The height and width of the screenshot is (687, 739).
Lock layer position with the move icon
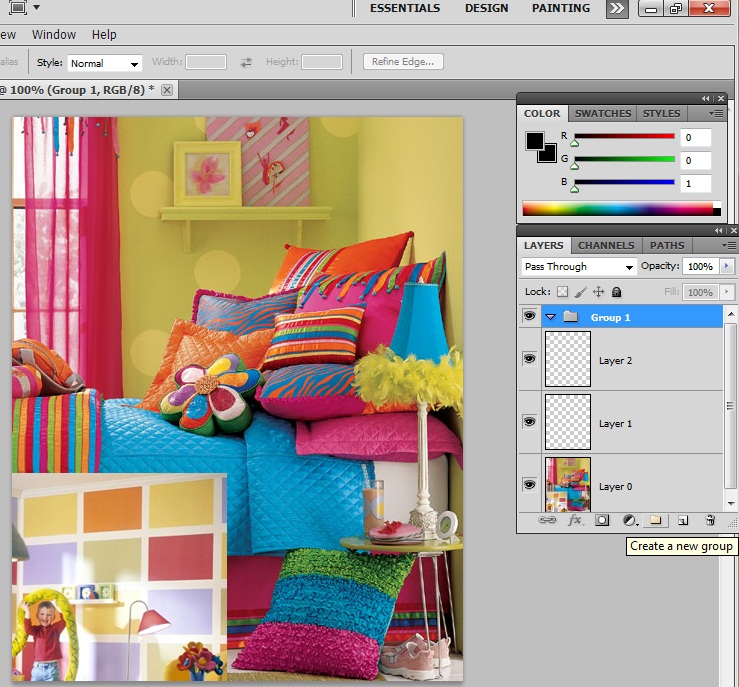click(x=598, y=292)
